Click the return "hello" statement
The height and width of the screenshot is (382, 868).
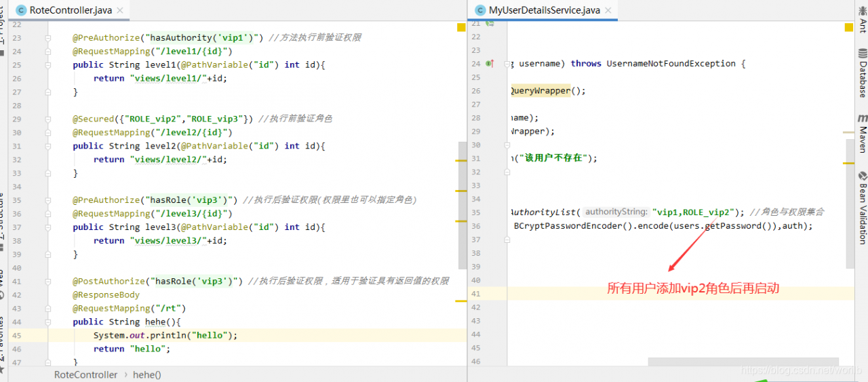point(132,349)
